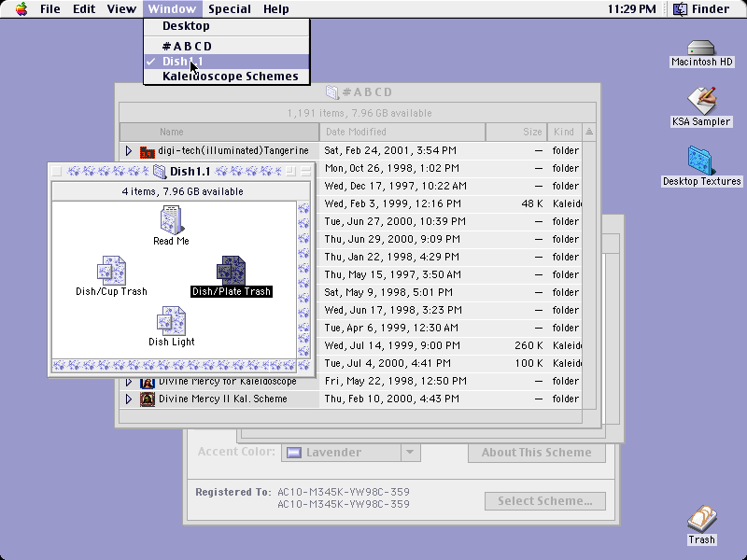Click date 'Thu, Jun 29, 2000, 9:09 PM'
747x560 pixels.
coord(392,240)
